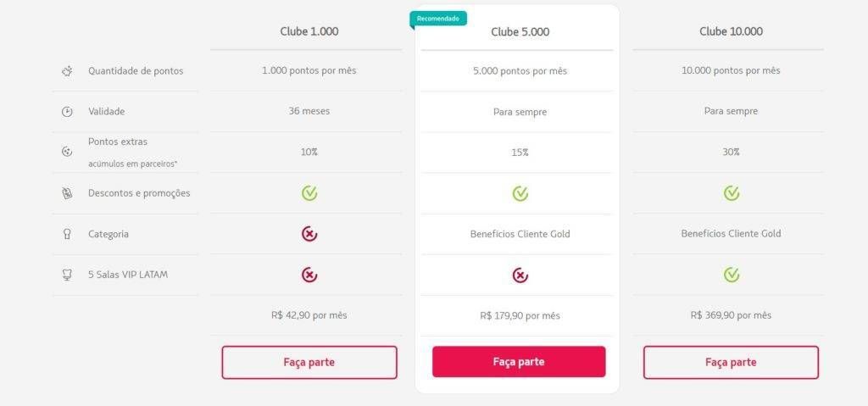868x406 pixels.
Task: Click the Clube 1.000 column title
Action: click(x=309, y=31)
